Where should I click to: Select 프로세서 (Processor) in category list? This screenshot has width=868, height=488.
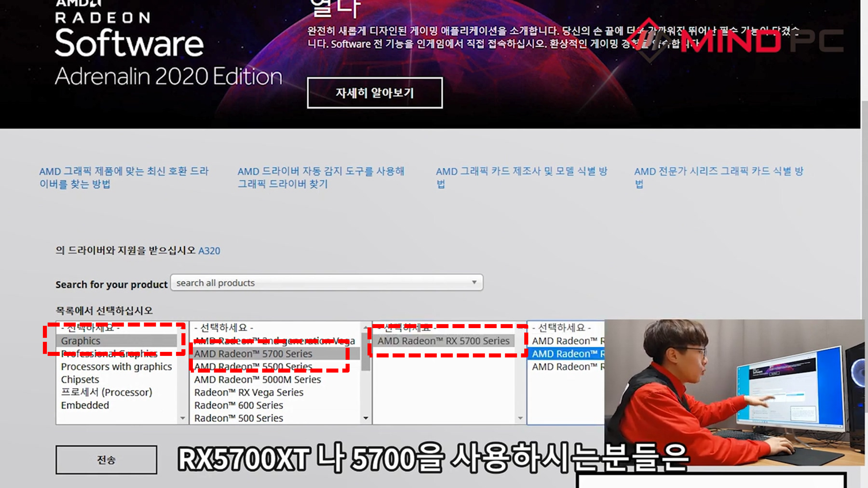pos(106,392)
